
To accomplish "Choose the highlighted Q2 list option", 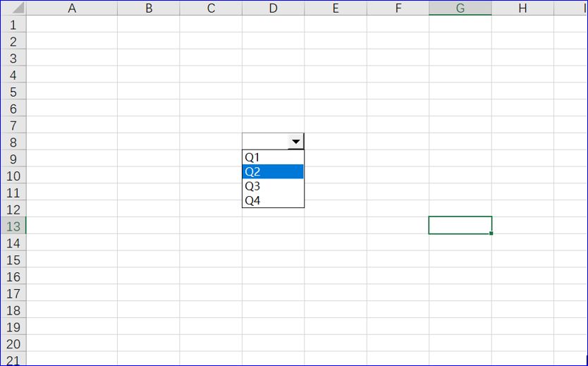I will coord(273,171).
